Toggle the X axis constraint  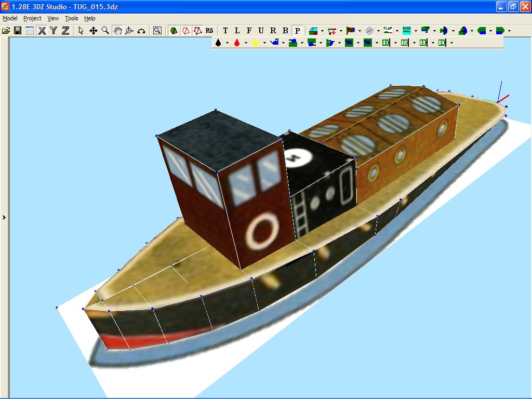tap(43, 31)
